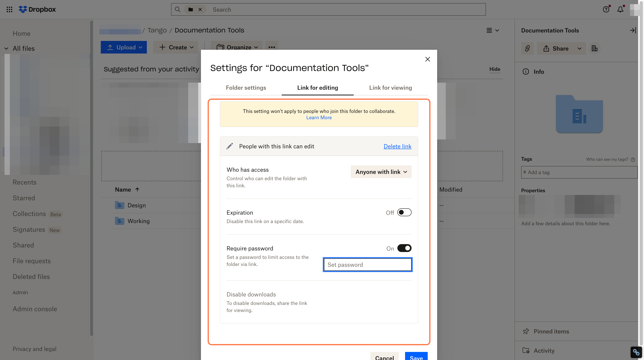Screen dimensions: 644x360
Task: Click the Pinned items pin icon
Action: 526,331
